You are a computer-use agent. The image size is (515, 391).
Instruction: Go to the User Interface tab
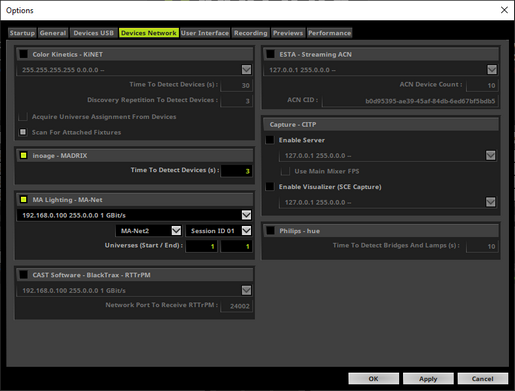(205, 33)
